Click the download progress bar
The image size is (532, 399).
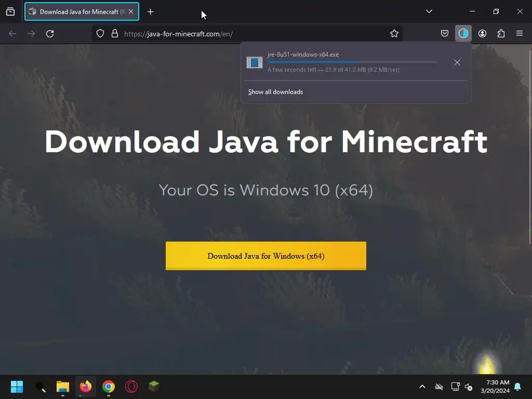pyautogui.click(x=352, y=62)
